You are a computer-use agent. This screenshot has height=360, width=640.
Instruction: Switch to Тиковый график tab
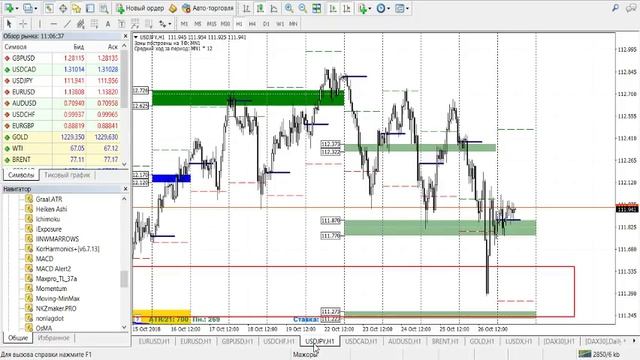click(x=67, y=175)
